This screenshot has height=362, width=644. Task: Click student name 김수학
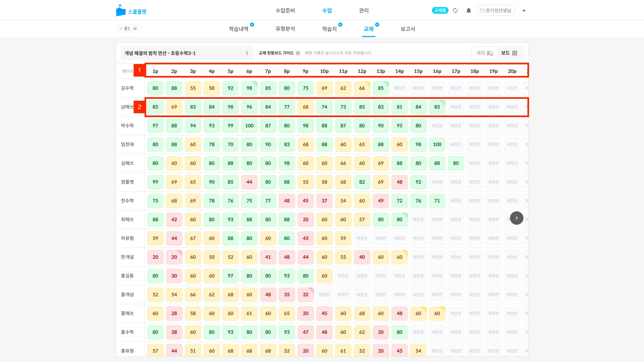click(127, 88)
